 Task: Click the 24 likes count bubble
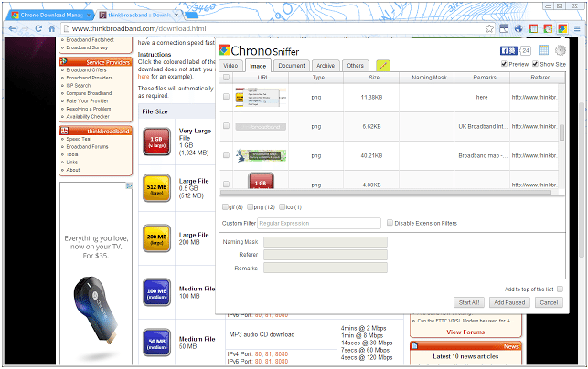click(526, 50)
